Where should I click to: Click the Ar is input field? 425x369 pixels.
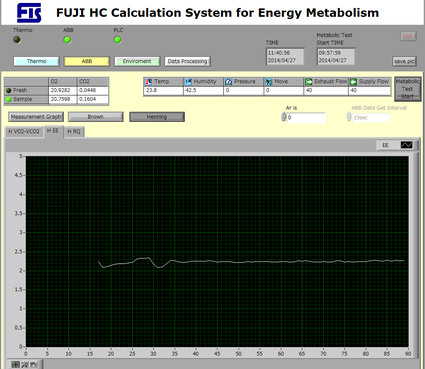click(x=306, y=118)
